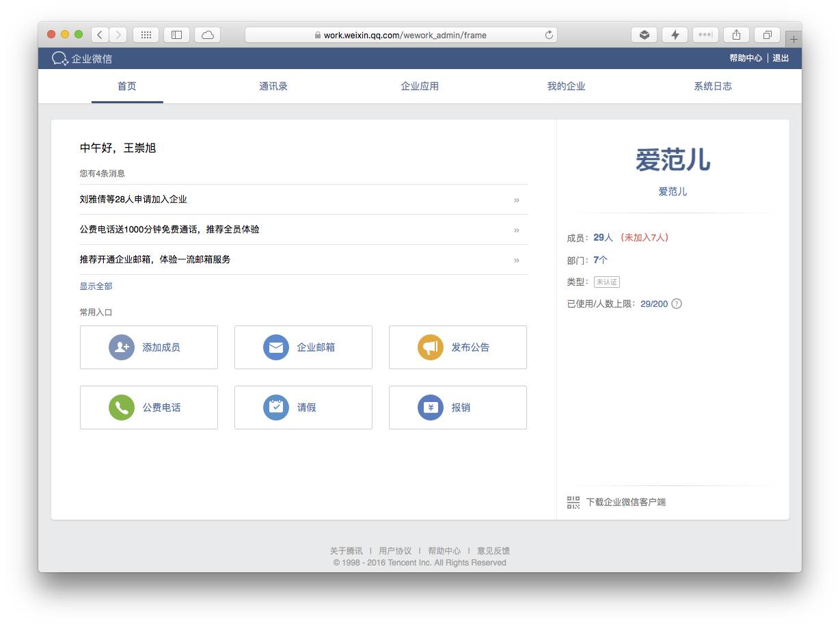Open the Safari share button

(x=737, y=35)
